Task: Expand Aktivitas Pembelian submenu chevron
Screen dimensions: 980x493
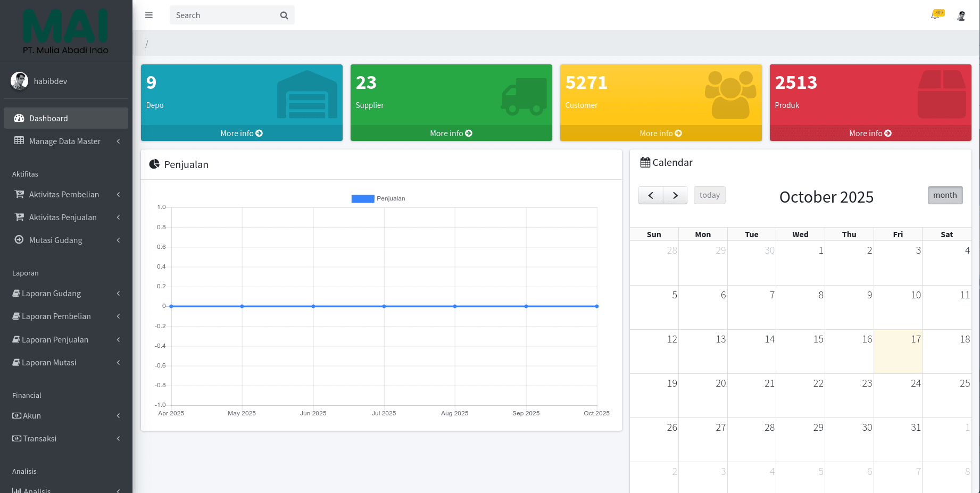Action: [118, 195]
